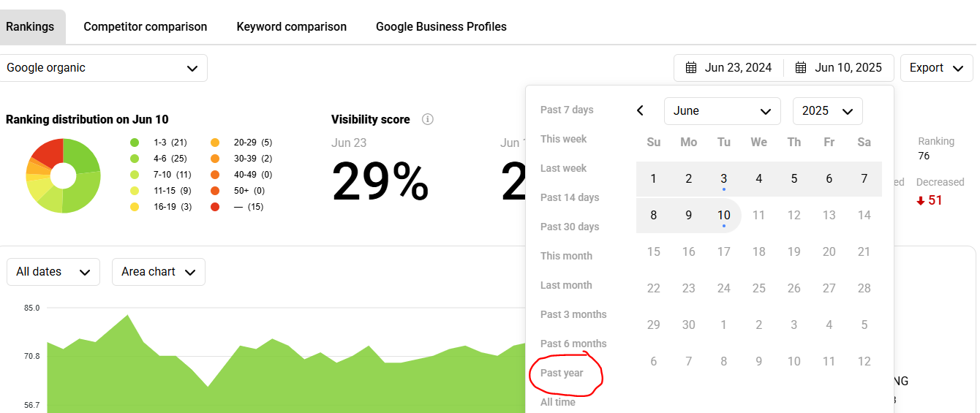Open the Google organic dropdown
Viewport: 980px width, 413px height.
pyautogui.click(x=103, y=68)
